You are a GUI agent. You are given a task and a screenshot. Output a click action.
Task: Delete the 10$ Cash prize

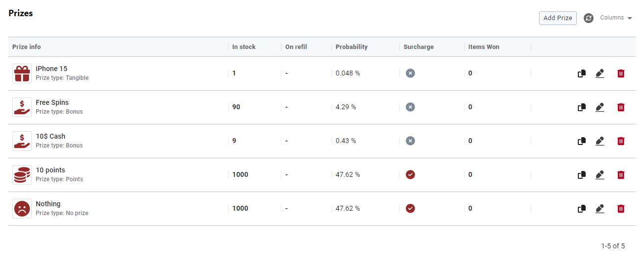(x=621, y=141)
